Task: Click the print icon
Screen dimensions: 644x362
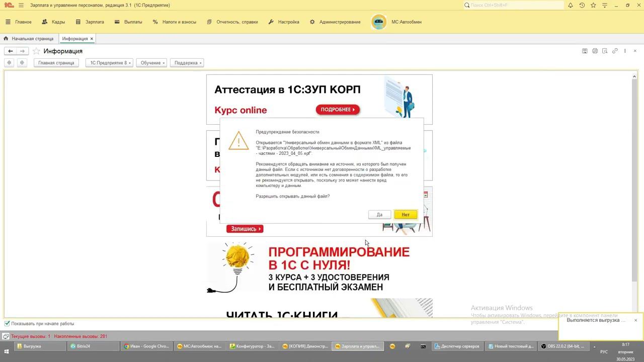Action: tap(595, 51)
